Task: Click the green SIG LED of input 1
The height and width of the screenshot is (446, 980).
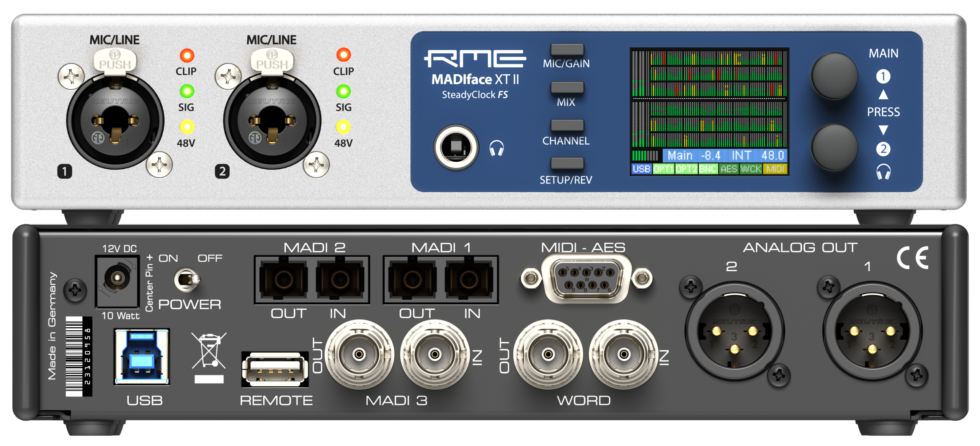Action: click(x=187, y=91)
